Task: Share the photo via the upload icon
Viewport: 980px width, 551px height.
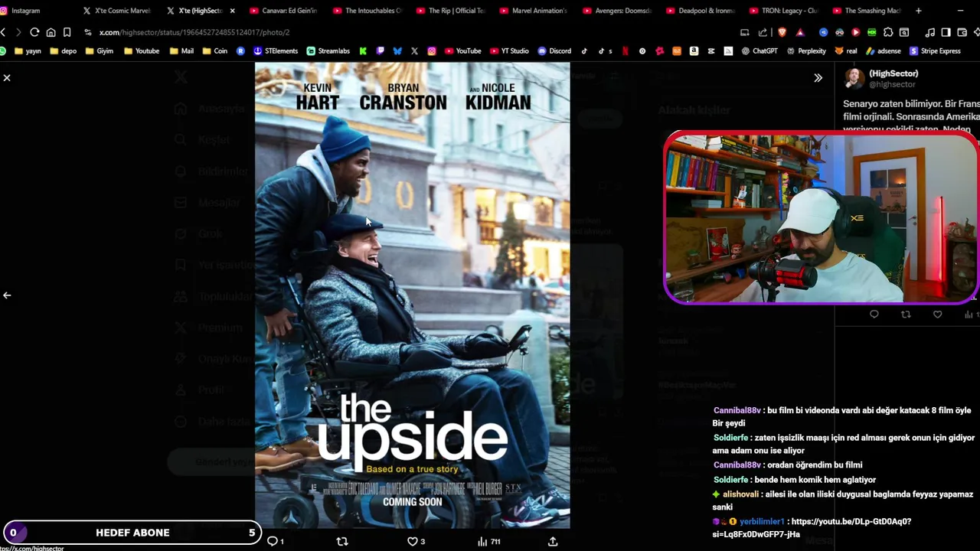Action: pyautogui.click(x=553, y=541)
